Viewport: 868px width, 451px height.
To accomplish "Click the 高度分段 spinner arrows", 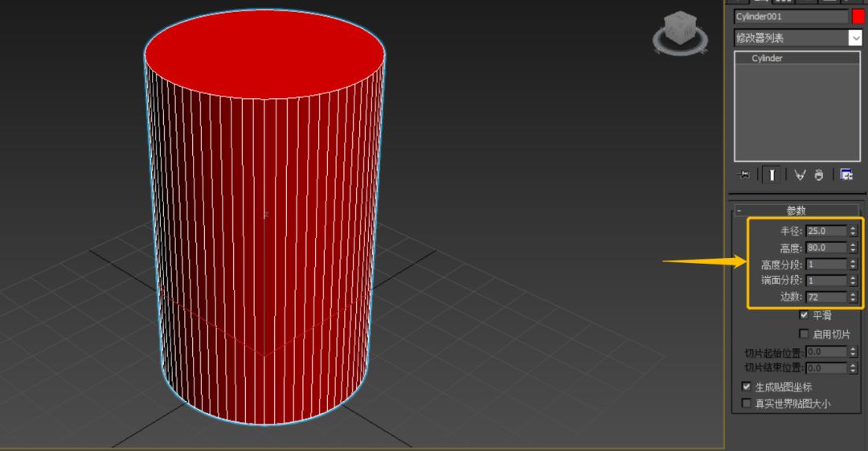I will pyautogui.click(x=853, y=264).
